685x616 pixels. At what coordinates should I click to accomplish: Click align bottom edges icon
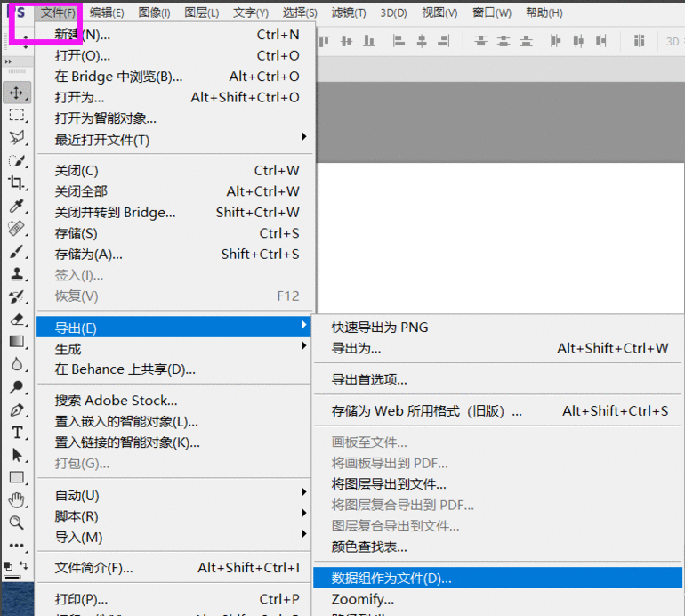369,41
